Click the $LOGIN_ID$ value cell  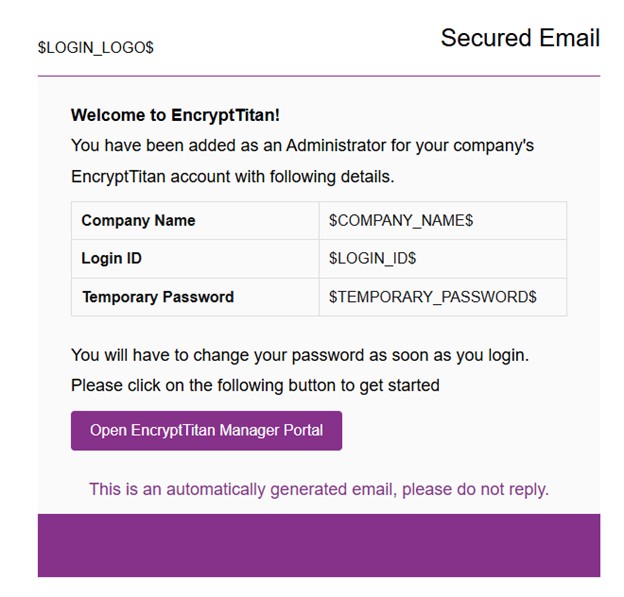click(x=443, y=259)
